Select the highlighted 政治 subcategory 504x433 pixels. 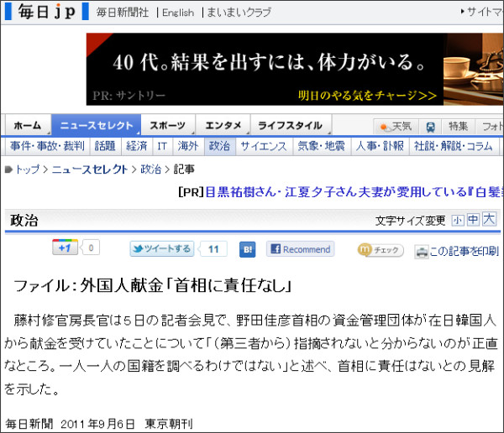click(220, 146)
